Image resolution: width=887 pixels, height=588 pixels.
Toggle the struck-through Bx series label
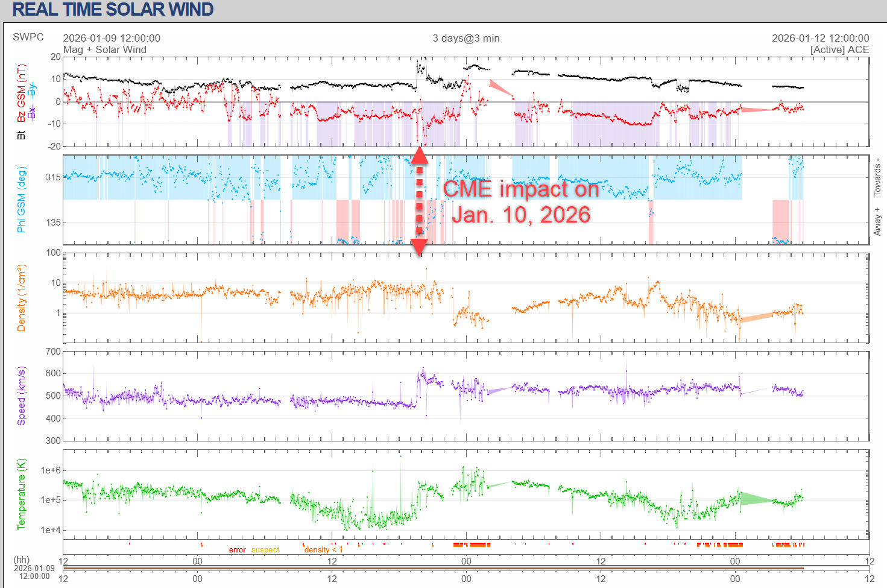click(x=31, y=113)
